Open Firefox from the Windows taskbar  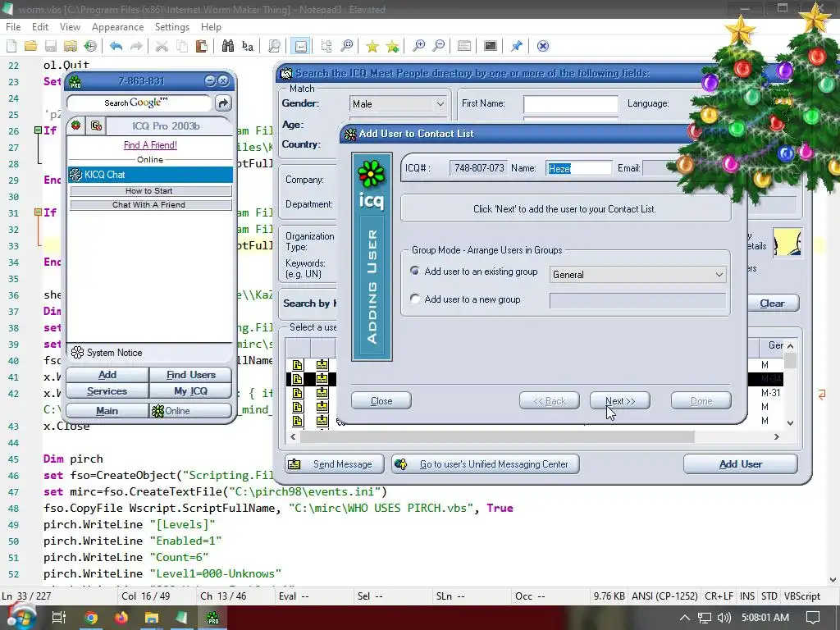121,618
